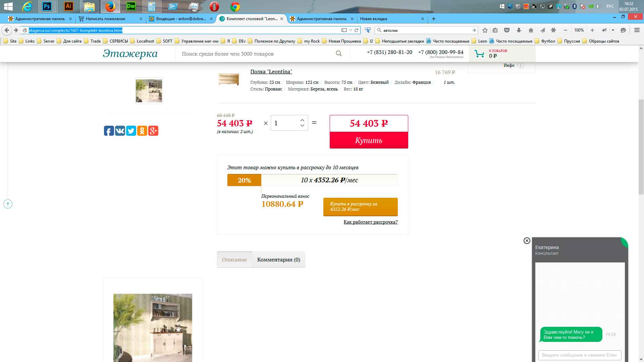Share page via Facebook icon

click(x=109, y=131)
